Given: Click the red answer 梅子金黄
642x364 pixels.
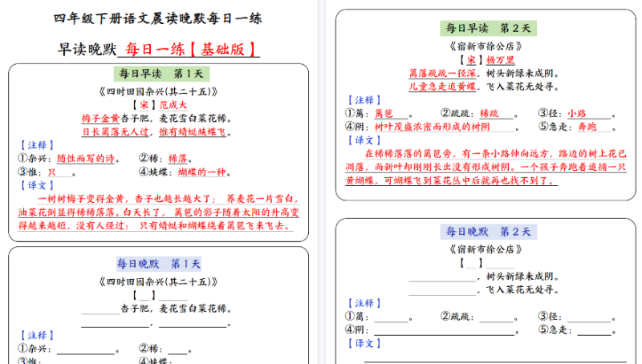Looking at the screenshot, I should point(100,118).
